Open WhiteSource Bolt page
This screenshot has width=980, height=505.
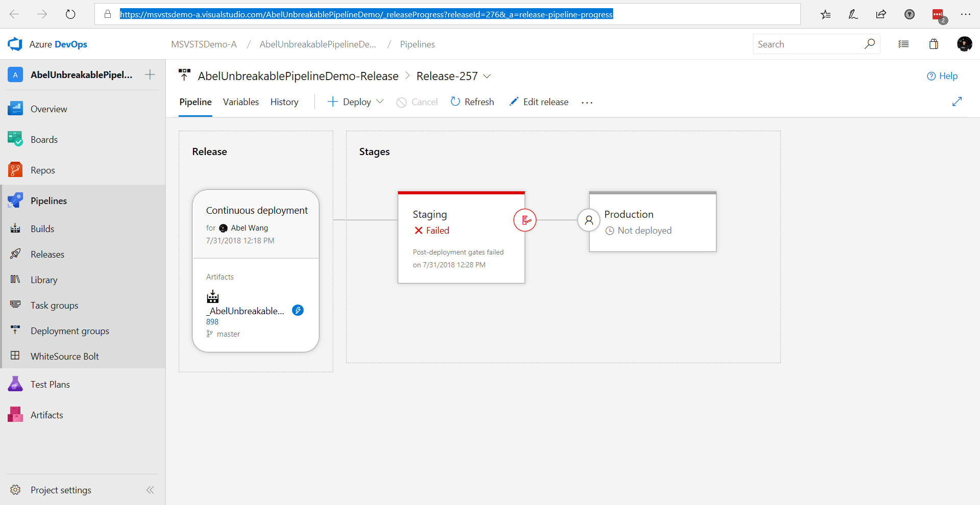[x=65, y=357]
